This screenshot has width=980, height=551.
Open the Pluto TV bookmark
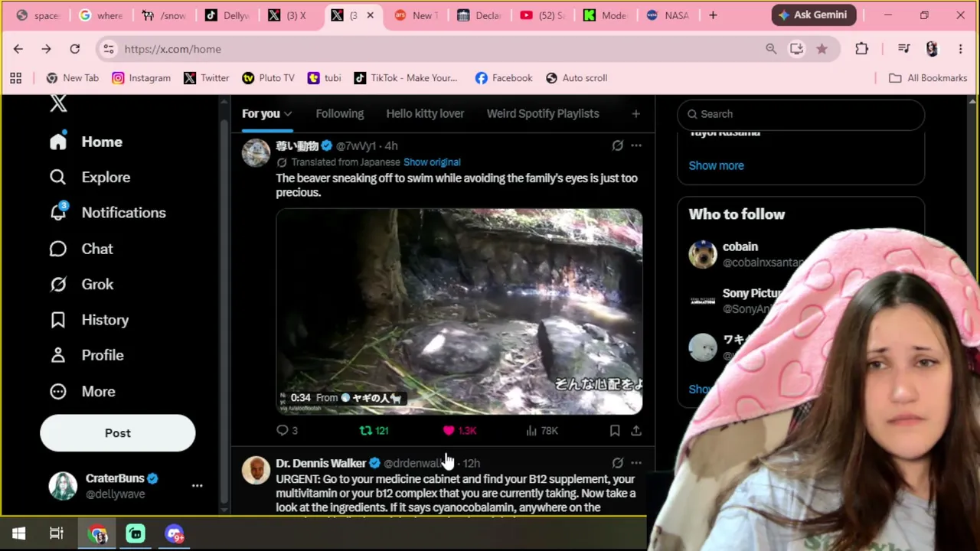pos(268,78)
